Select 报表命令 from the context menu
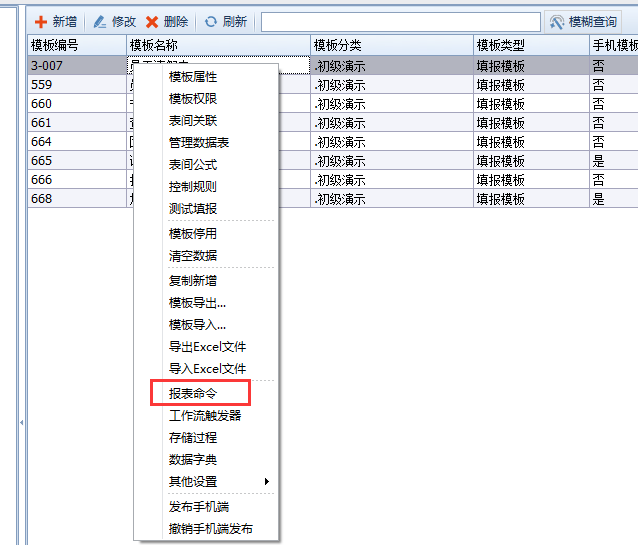The width and height of the screenshot is (638, 545). (x=193, y=393)
